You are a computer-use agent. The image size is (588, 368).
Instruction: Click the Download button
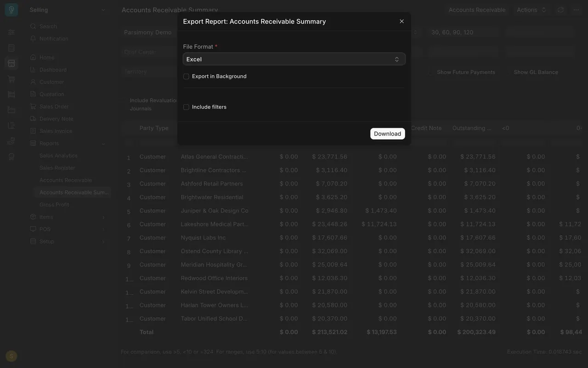387,133
